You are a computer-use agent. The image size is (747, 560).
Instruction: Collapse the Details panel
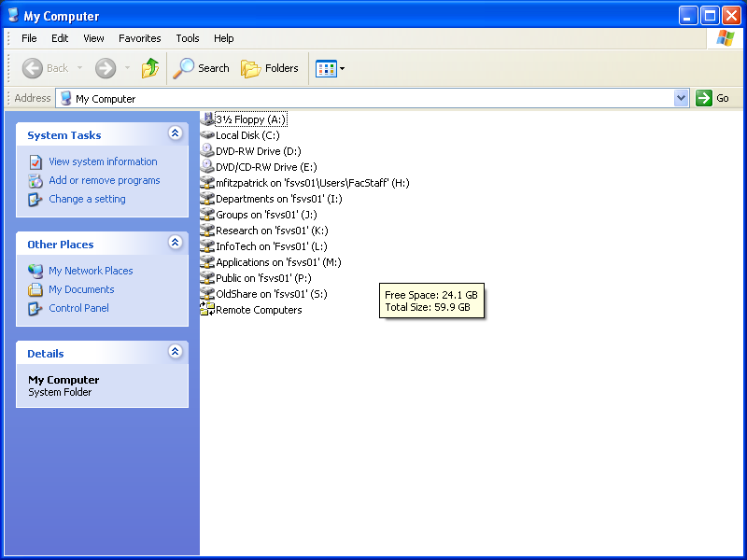coord(176,352)
